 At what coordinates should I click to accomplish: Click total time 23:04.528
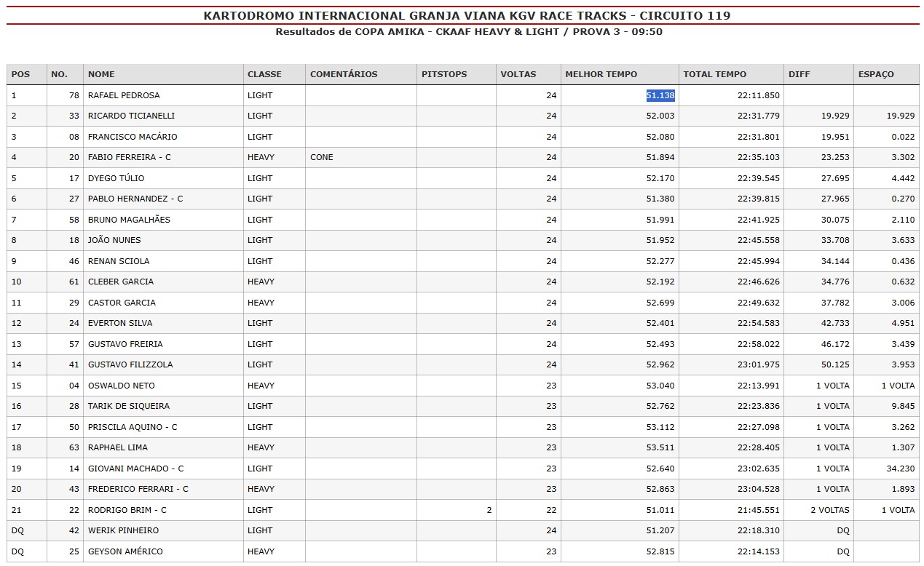point(758,489)
